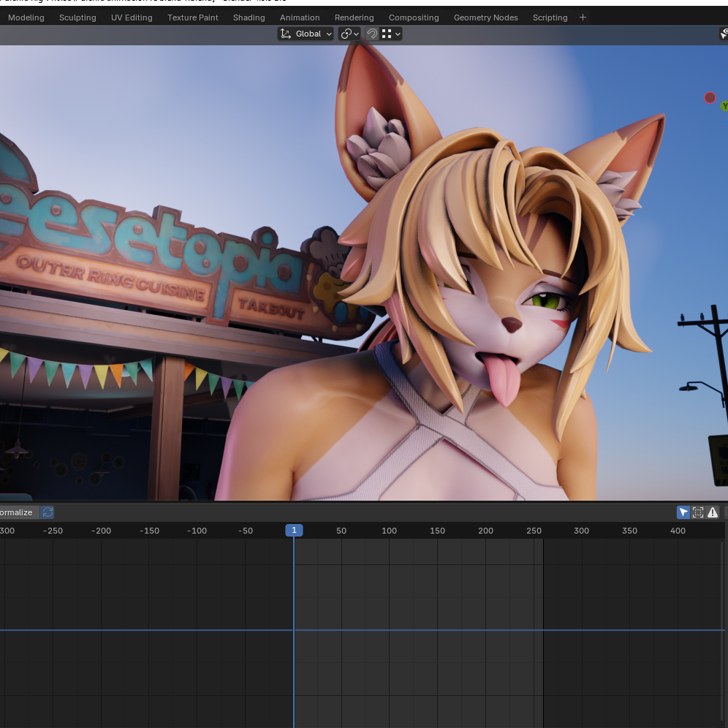Click the 50 frame label on ruler
728x728 pixels.
point(341,531)
